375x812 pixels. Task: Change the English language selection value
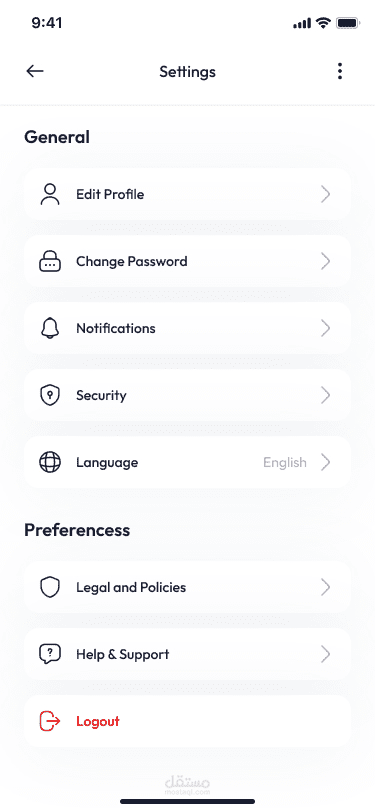coord(285,462)
